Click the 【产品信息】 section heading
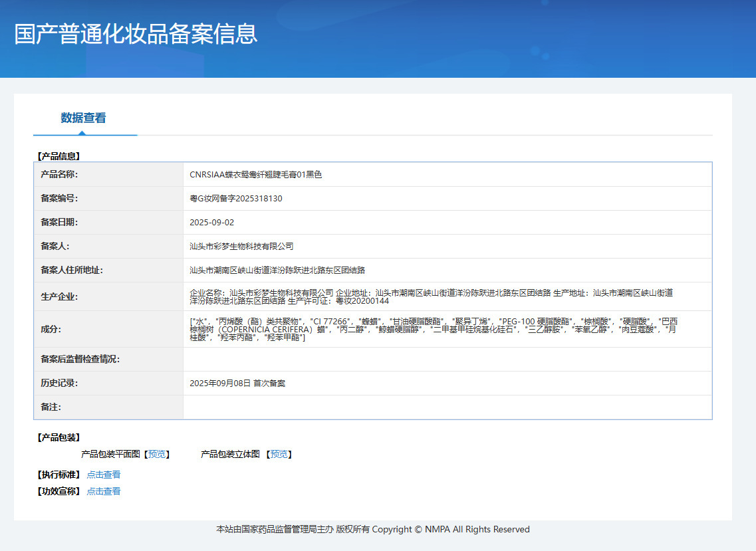 click(59, 156)
